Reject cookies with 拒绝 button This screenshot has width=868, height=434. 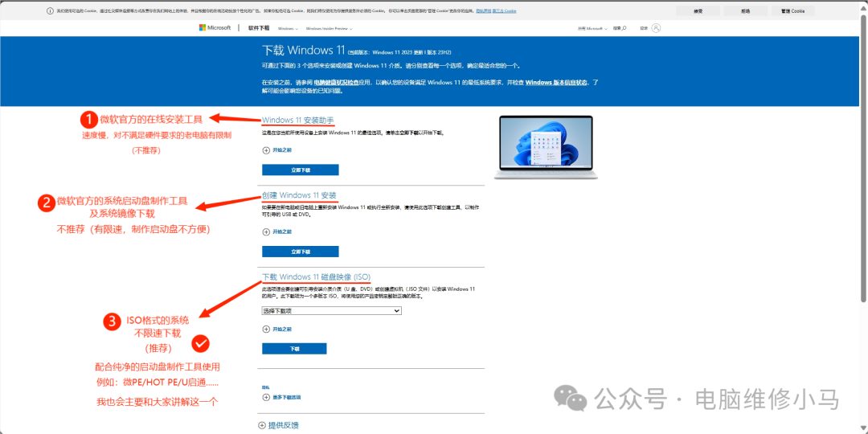(746, 10)
